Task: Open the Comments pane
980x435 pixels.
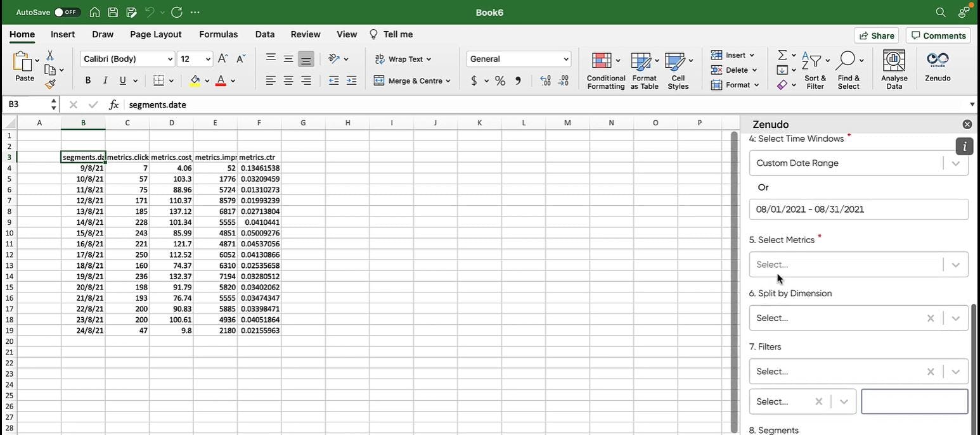Action: [x=938, y=35]
